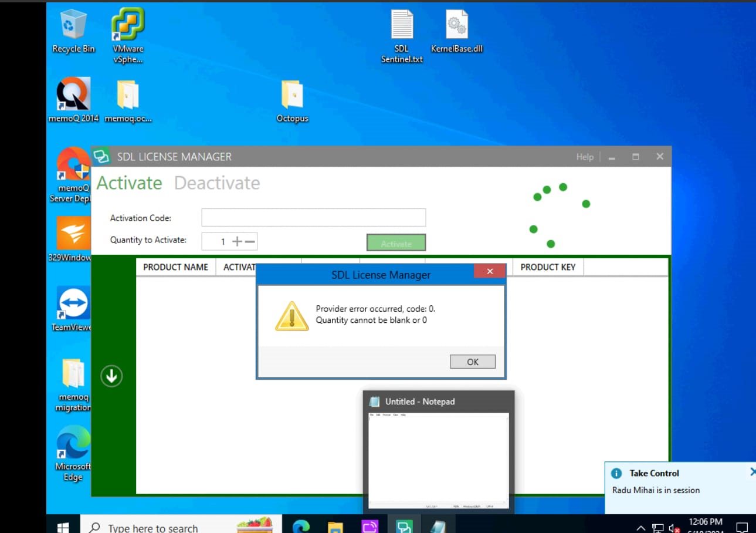Click the green down-arrow circle icon

[x=111, y=376]
